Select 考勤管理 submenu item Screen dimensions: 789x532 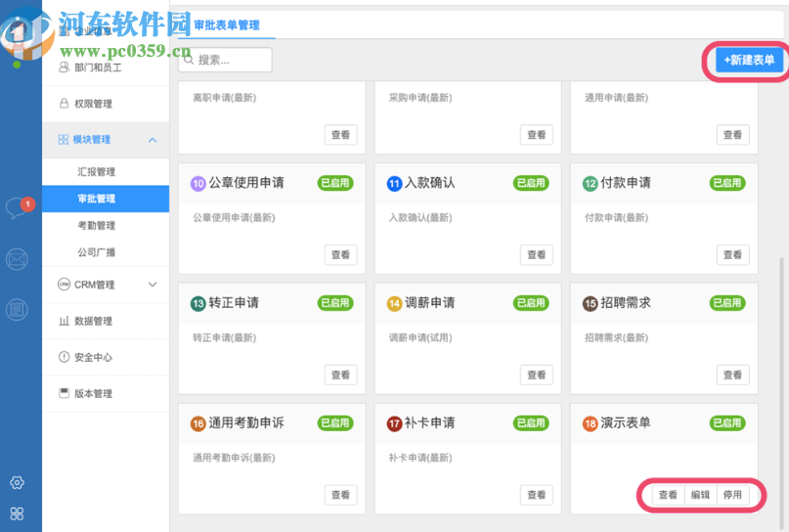(106, 225)
